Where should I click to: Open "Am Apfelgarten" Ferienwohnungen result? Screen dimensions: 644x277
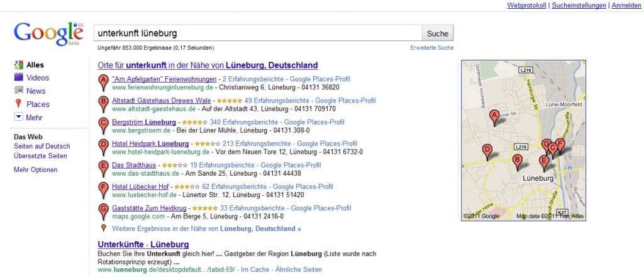click(x=164, y=79)
